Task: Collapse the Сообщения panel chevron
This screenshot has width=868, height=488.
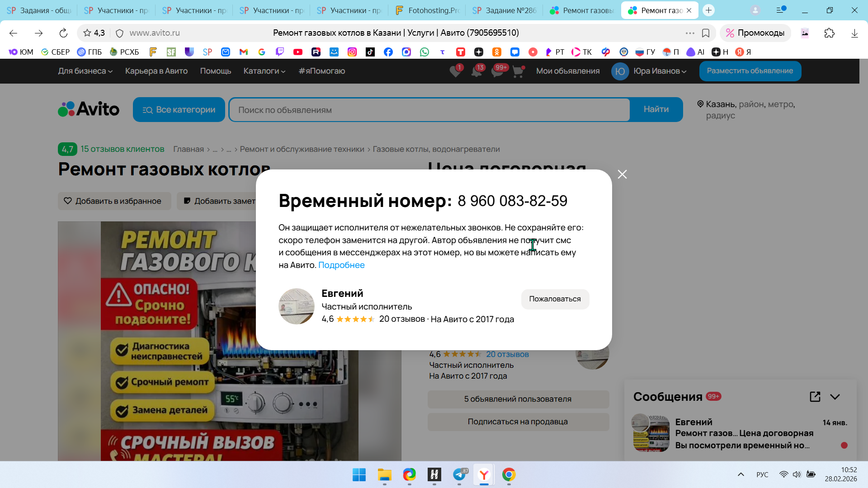Action: point(835,397)
